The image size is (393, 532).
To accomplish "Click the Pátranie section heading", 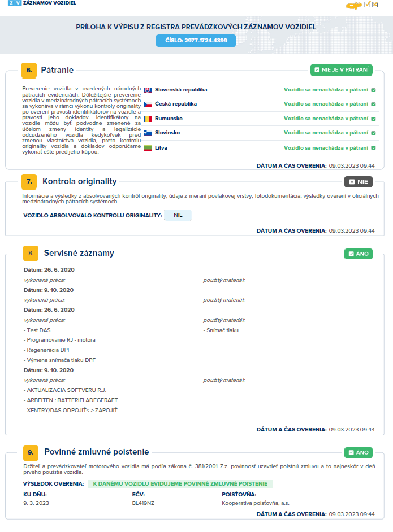I will pos(57,70).
